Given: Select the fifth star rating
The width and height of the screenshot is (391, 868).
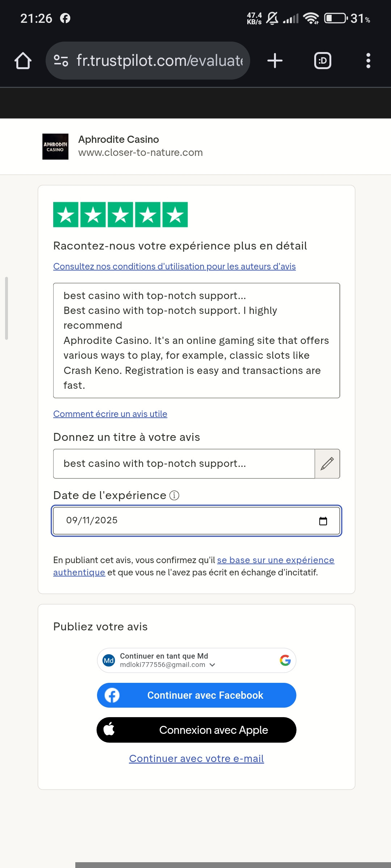Looking at the screenshot, I should coord(175,215).
